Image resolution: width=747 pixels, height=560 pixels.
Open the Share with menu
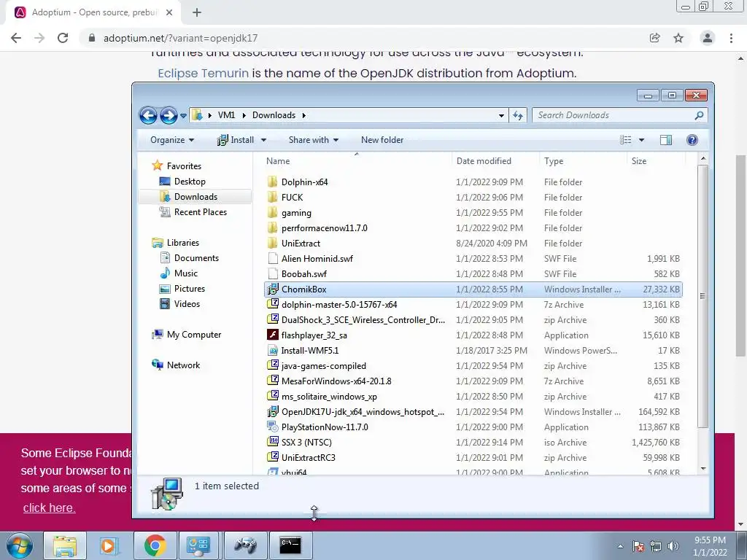(x=314, y=140)
